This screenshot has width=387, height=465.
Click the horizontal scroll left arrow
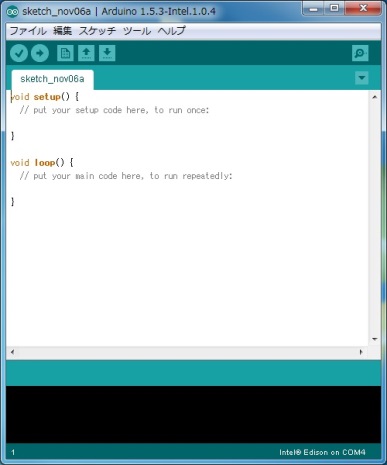pyautogui.click(x=13, y=352)
